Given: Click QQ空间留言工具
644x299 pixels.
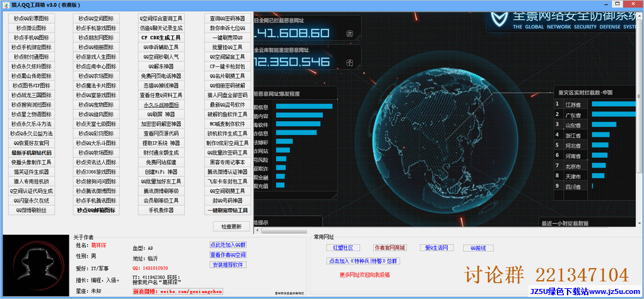Looking at the screenshot, I should pyautogui.click(x=227, y=57).
